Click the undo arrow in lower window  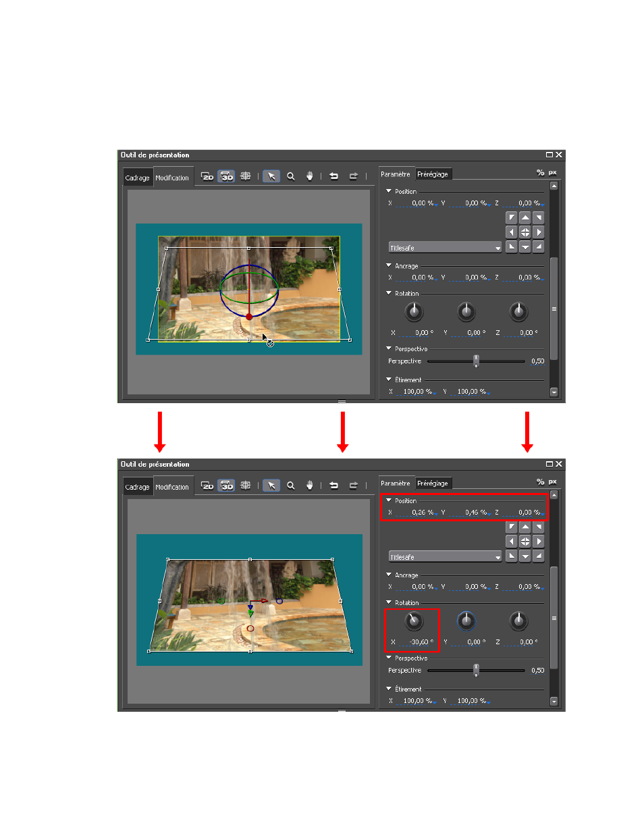point(333,486)
